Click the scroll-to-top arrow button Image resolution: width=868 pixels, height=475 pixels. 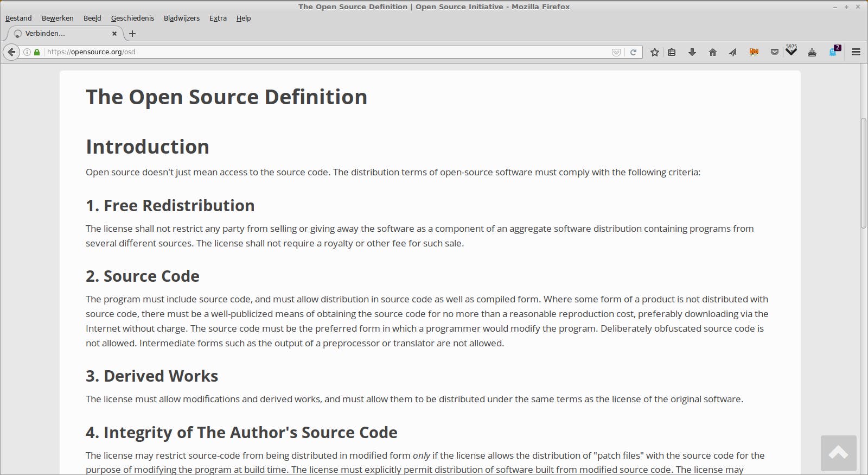tap(838, 453)
